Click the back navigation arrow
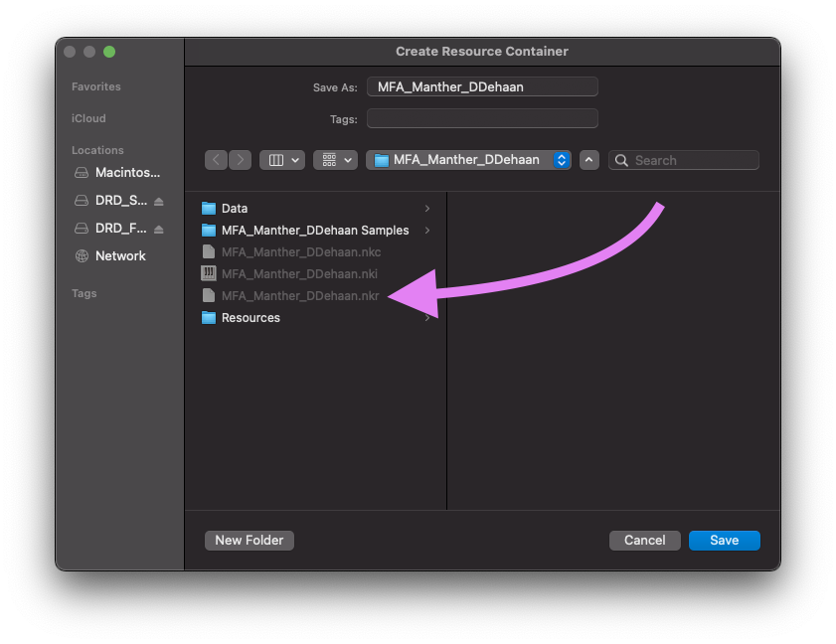This screenshot has height=644, width=836. [x=216, y=160]
